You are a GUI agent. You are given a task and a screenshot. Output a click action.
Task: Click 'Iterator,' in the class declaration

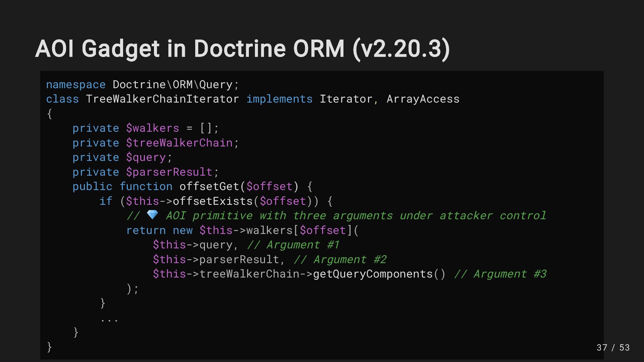point(349,99)
